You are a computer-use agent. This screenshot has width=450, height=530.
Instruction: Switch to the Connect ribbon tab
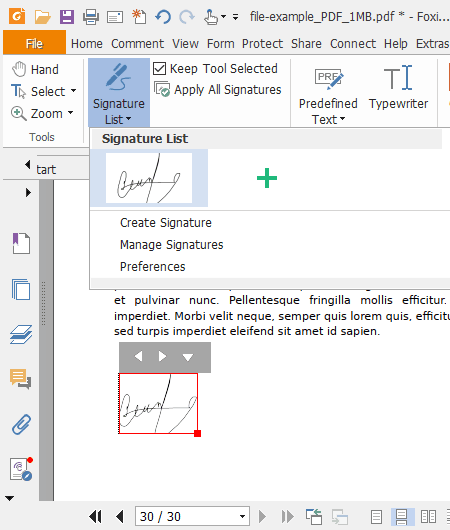coord(353,44)
